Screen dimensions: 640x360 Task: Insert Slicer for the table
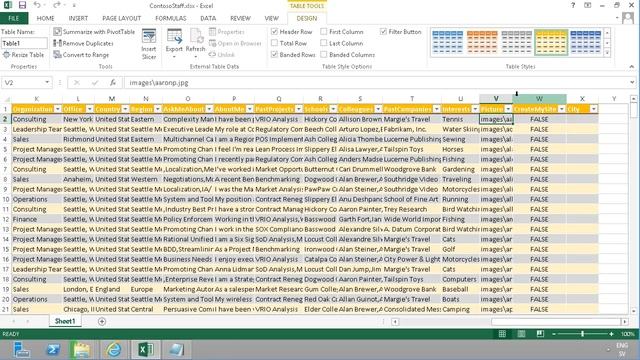point(149,44)
